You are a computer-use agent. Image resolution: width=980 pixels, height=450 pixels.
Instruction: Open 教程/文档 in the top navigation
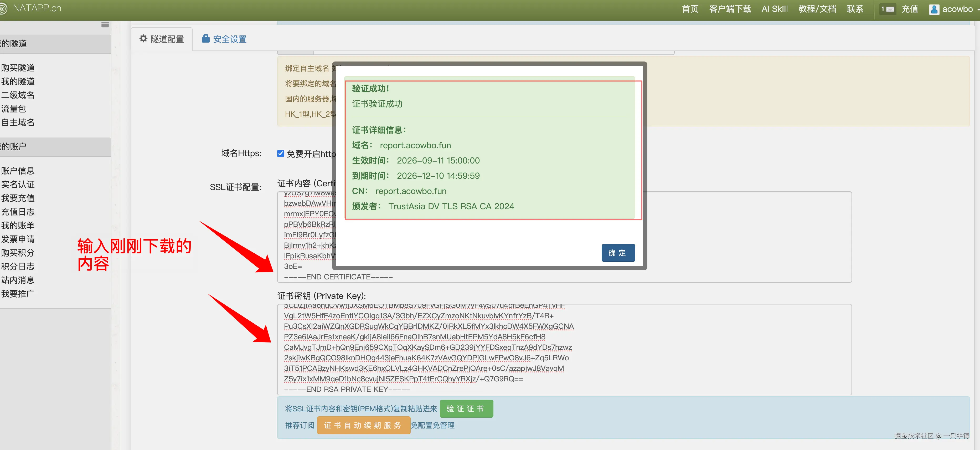tap(817, 9)
